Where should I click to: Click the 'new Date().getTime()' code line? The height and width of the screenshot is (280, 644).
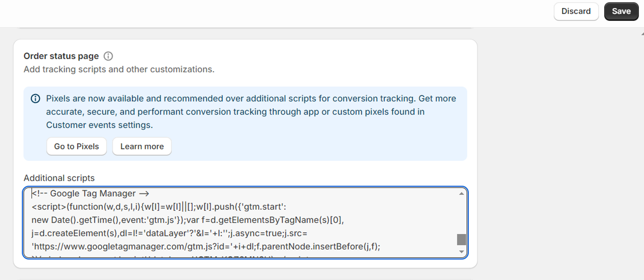pos(188,220)
